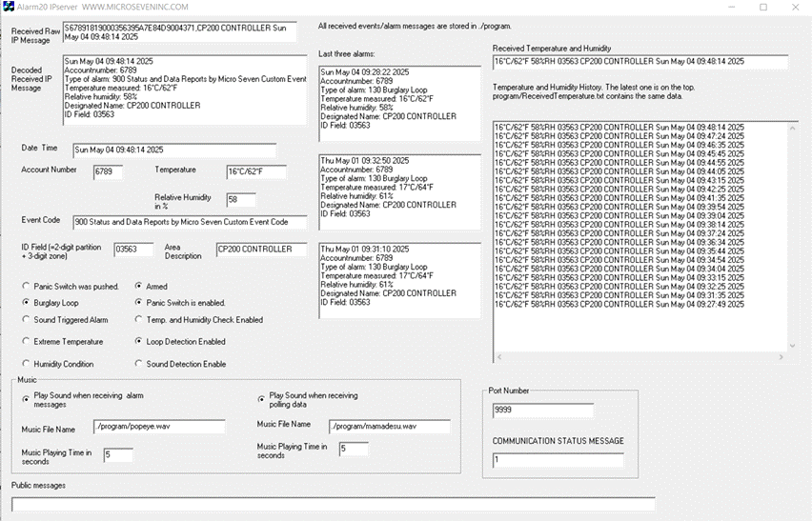The image size is (812, 521).
Task: Click history list right scroll arrow
Action: click(782, 357)
